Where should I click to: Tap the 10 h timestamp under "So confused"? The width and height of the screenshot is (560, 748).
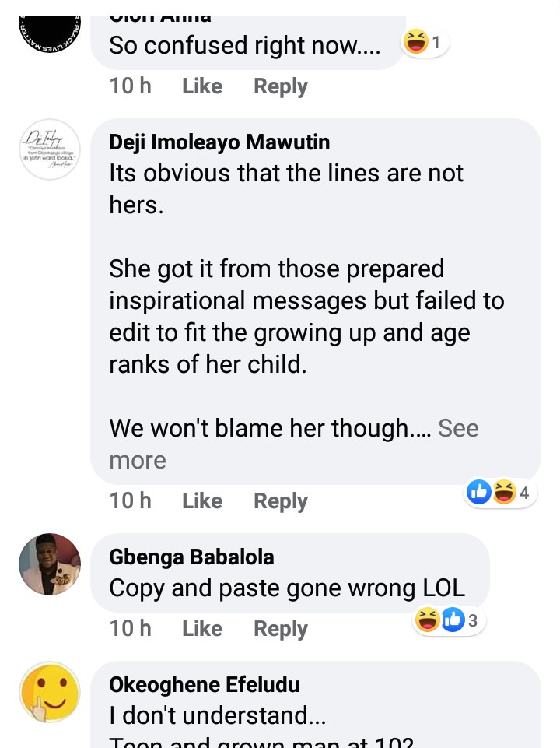coord(131,86)
